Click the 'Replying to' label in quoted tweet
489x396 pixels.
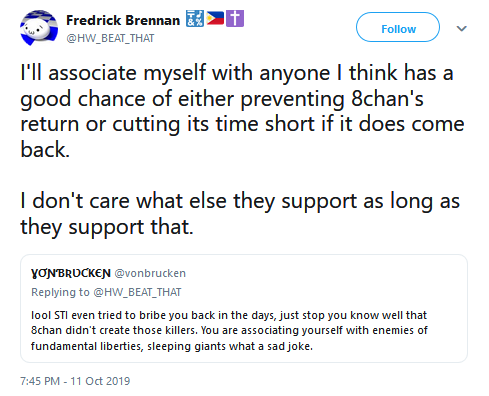click(x=60, y=292)
